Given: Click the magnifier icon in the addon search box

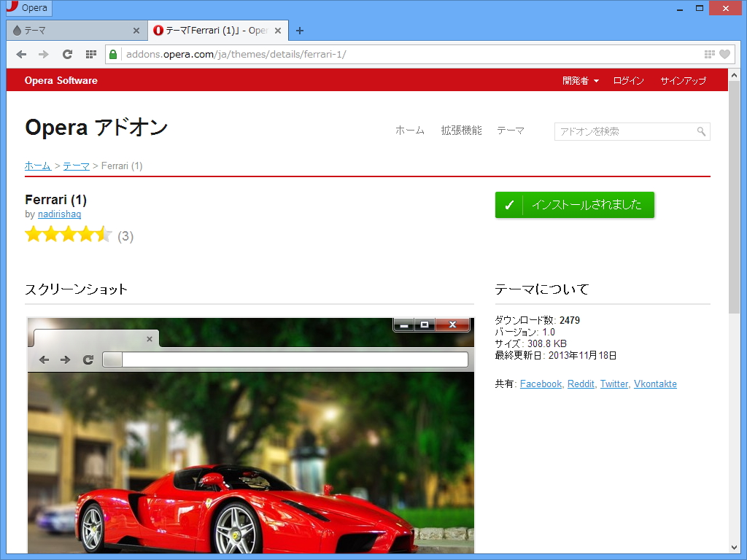Looking at the screenshot, I should coord(700,132).
